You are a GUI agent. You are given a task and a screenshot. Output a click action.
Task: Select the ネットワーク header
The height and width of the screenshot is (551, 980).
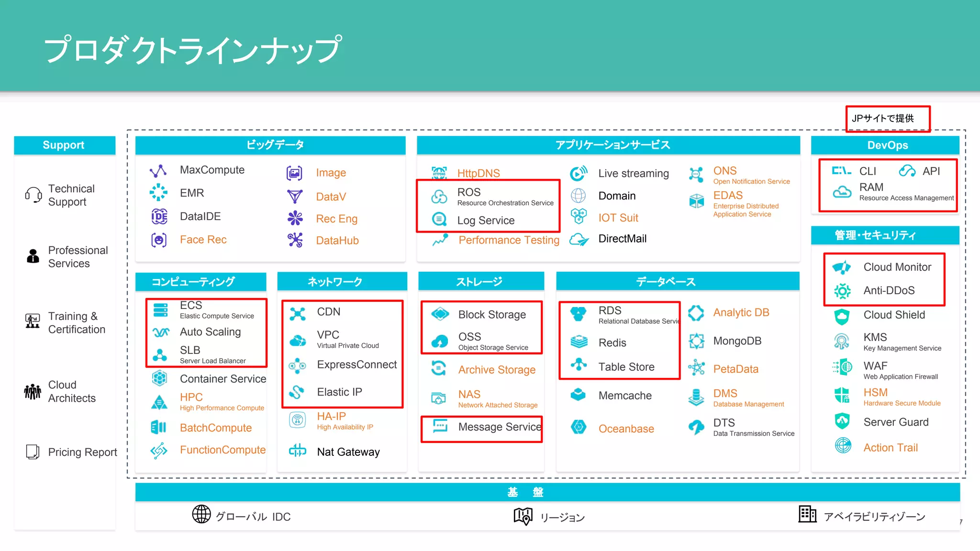(342, 282)
